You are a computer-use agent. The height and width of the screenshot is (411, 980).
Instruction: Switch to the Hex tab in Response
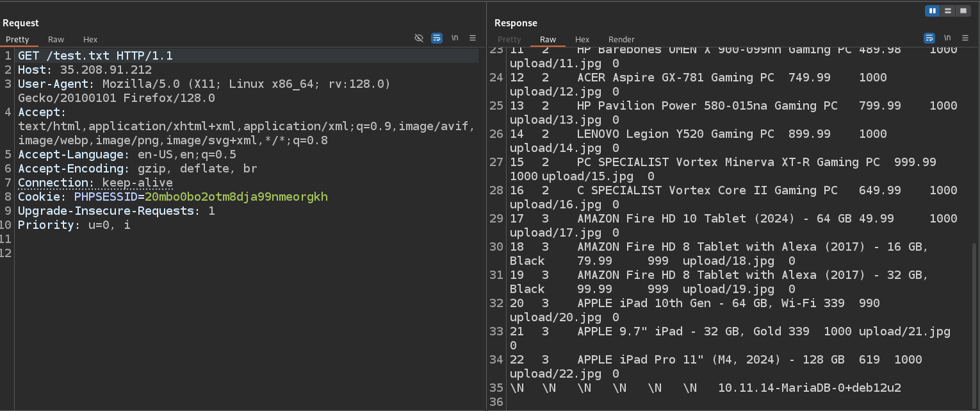point(582,40)
